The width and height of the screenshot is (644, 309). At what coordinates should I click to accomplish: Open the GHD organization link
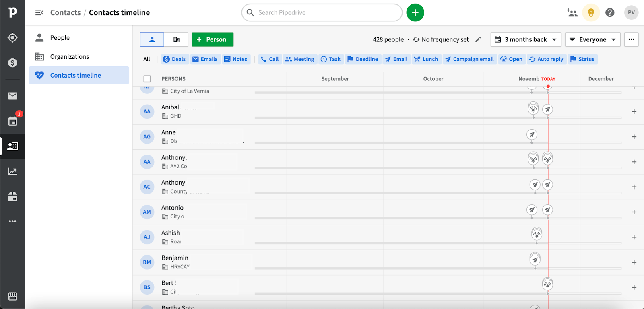coord(176,116)
